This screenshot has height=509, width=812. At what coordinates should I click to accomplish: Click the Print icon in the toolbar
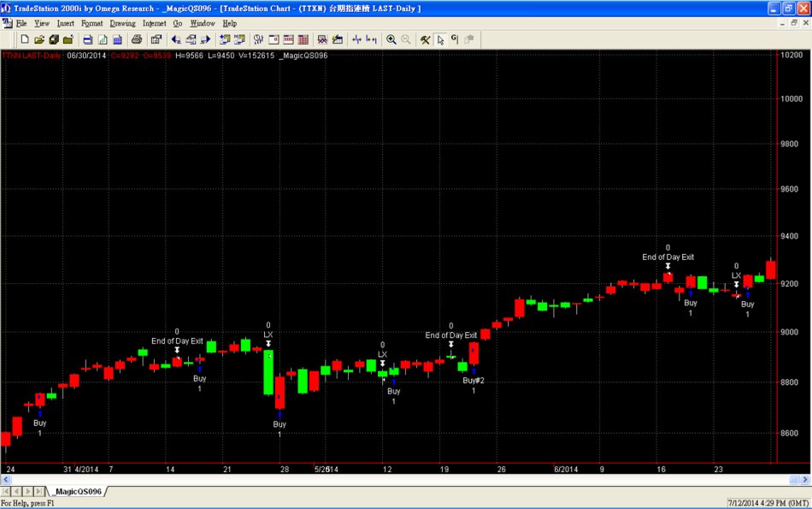coord(137,39)
